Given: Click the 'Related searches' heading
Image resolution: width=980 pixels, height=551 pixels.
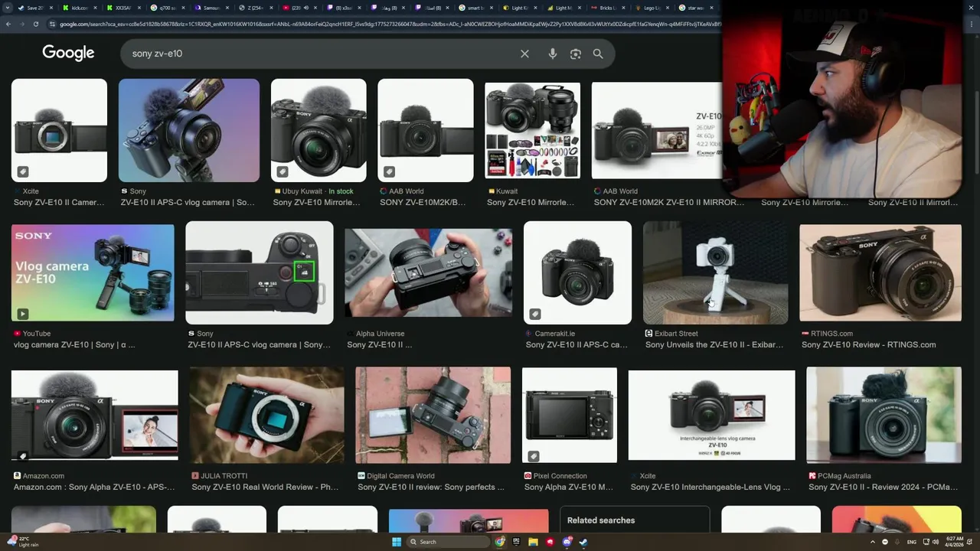Looking at the screenshot, I should (x=601, y=520).
